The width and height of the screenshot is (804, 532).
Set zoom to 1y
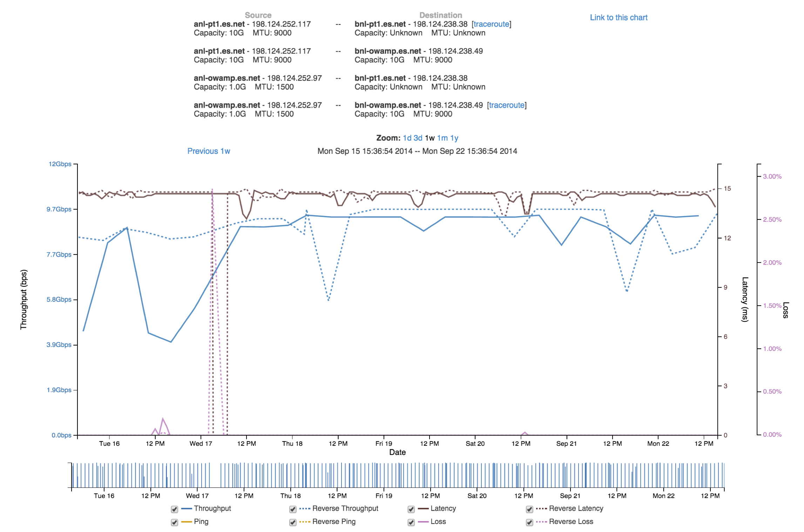(x=454, y=138)
